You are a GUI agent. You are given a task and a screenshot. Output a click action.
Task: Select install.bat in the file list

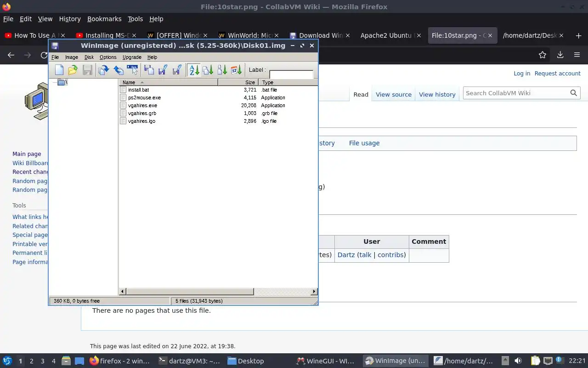[x=138, y=90]
